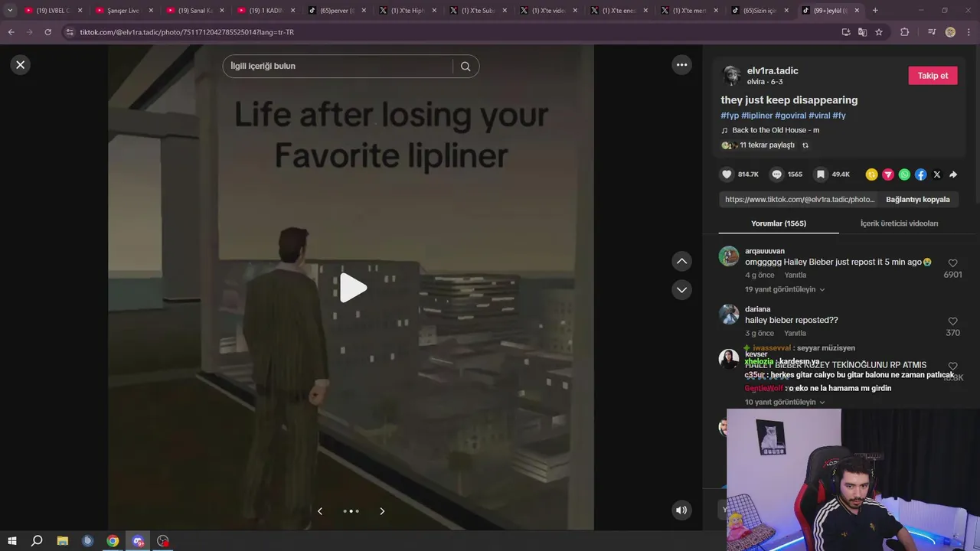Switch to 'İçerik üreticisi videoları' tab
This screenshot has width=980, height=551.
click(899, 223)
